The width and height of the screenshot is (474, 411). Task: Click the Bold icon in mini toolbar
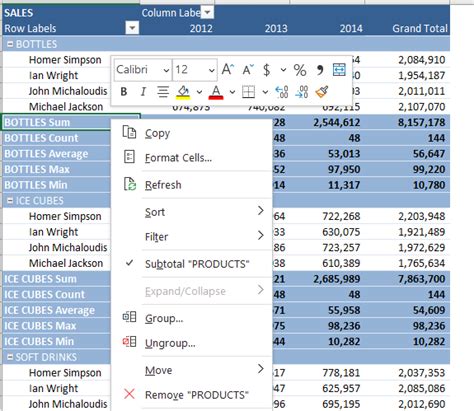124,92
